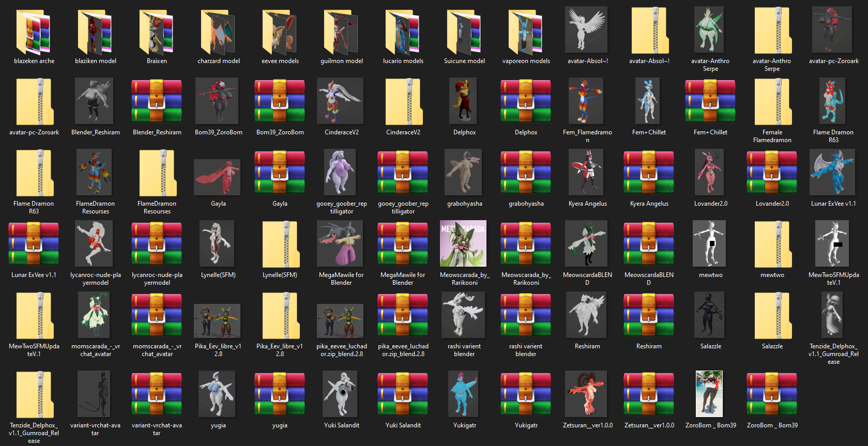Select the Lunar ExVee v1.1 WinRAR archive
This screenshot has width=868, height=446.
click(x=34, y=244)
